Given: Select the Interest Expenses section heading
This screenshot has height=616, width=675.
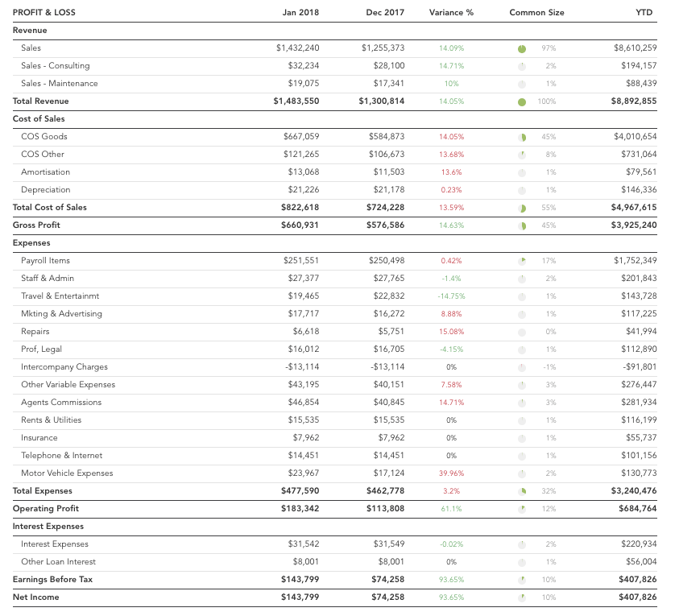Looking at the screenshot, I should (48, 527).
